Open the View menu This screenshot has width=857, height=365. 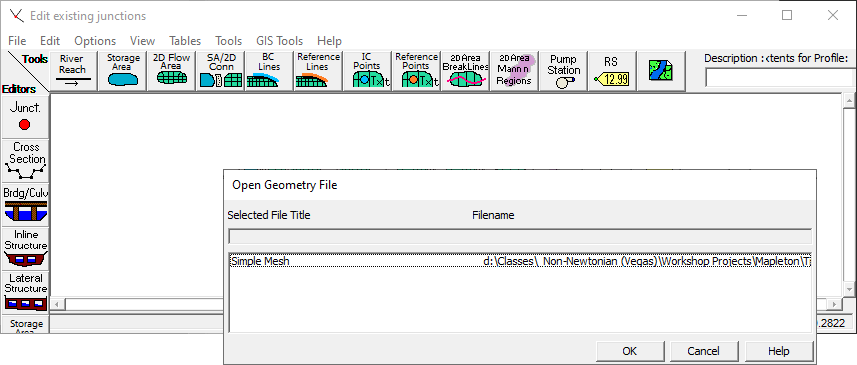142,40
